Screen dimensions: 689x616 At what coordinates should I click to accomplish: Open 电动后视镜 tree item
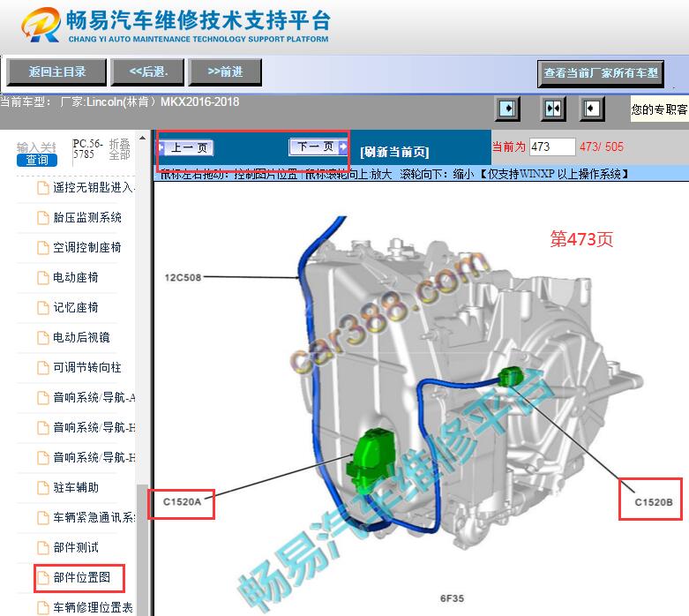tap(81, 337)
